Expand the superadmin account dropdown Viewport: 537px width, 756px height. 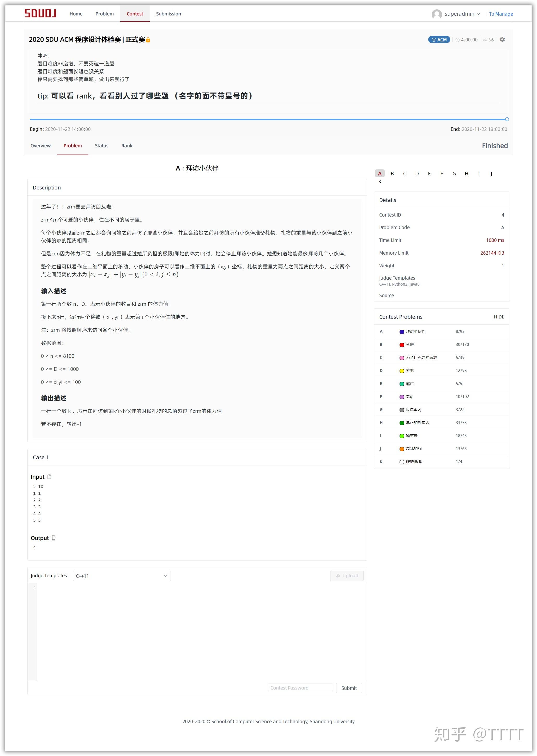[479, 14]
